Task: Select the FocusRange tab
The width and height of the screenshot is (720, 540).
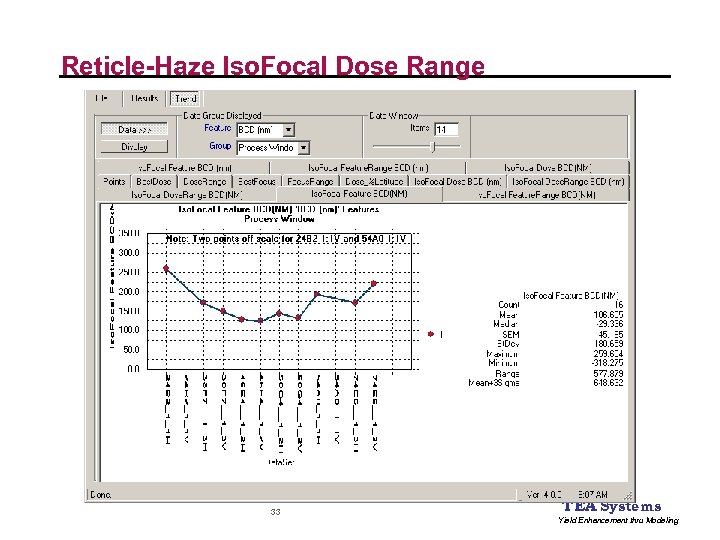Action: [x=310, y=181]
